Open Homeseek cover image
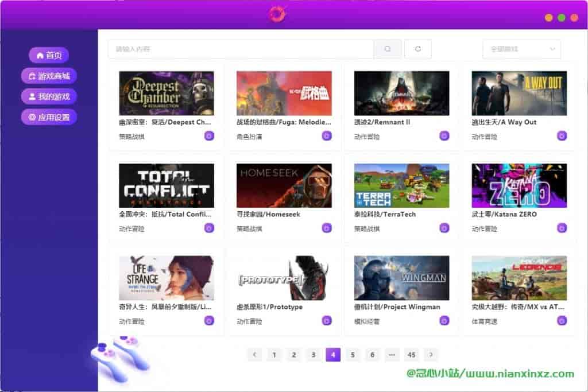Viewport: 588px width, 392px height. click(284, 185)
